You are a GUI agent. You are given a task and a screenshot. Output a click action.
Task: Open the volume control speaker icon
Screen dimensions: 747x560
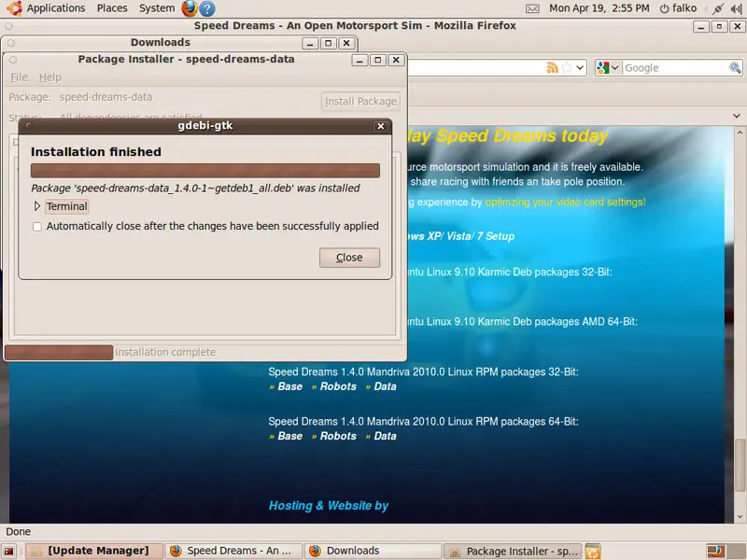tap(736, 8)
